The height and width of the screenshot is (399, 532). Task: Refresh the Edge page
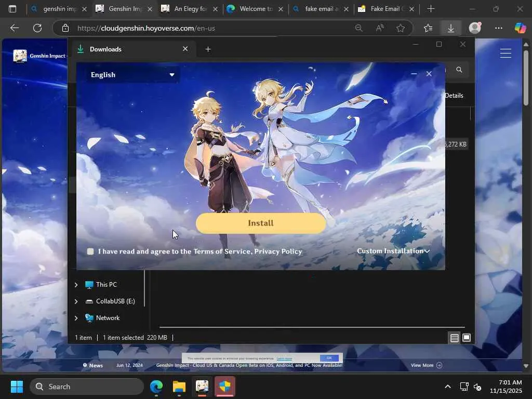click(37, 28)
